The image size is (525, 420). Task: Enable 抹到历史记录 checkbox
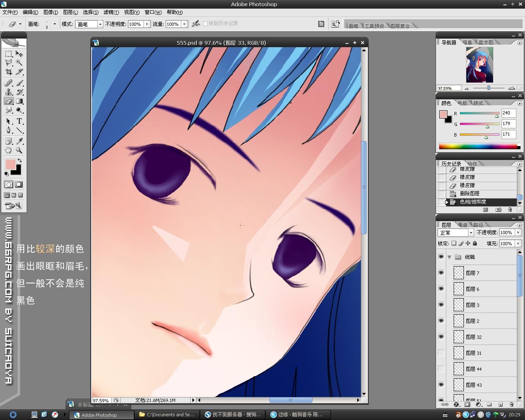click(205, 24)
